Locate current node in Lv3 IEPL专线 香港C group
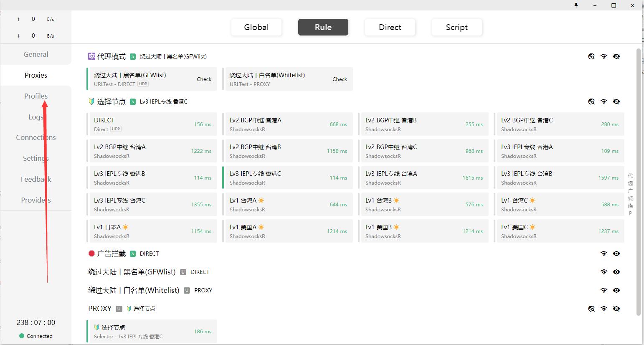 (x=591, y=101)
